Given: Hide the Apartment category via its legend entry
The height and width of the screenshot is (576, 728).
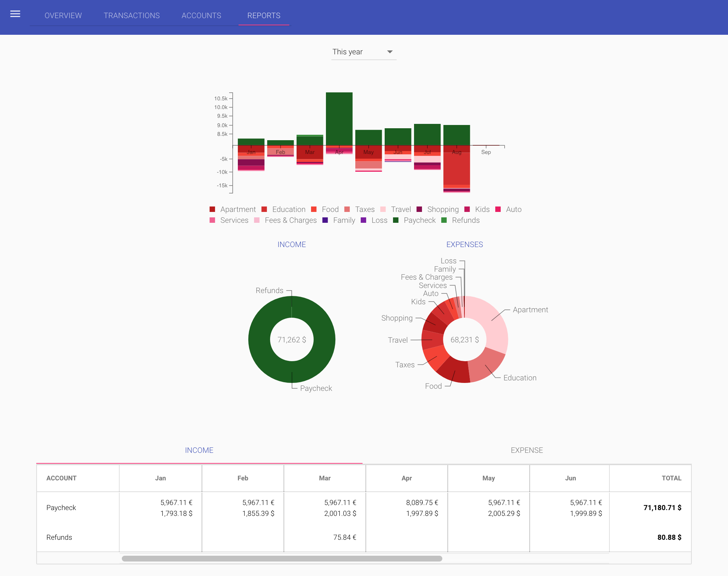Looking at the screenshot, I should tap(237, 209).
